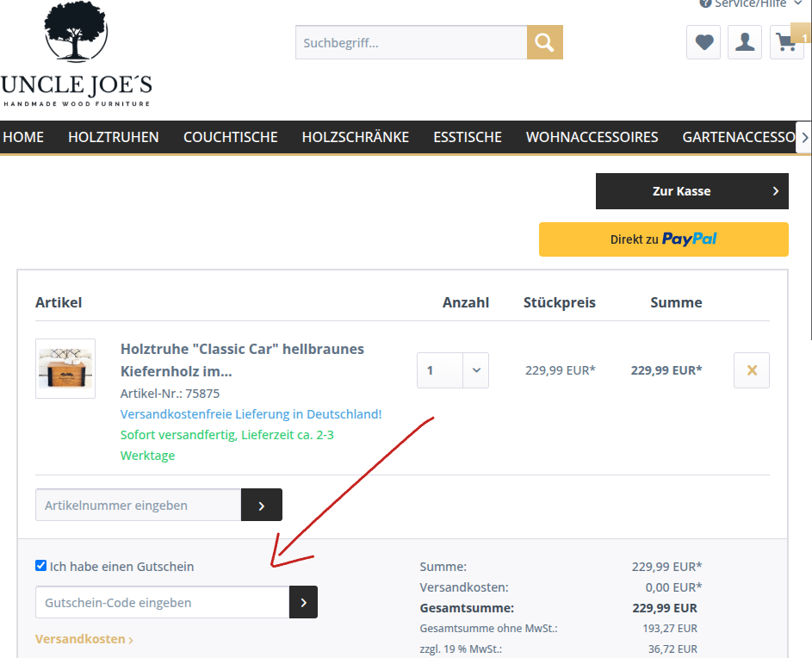812x658 pixels.
Task: Click Direkt zu PayPal button
Action: click(663, 239)
